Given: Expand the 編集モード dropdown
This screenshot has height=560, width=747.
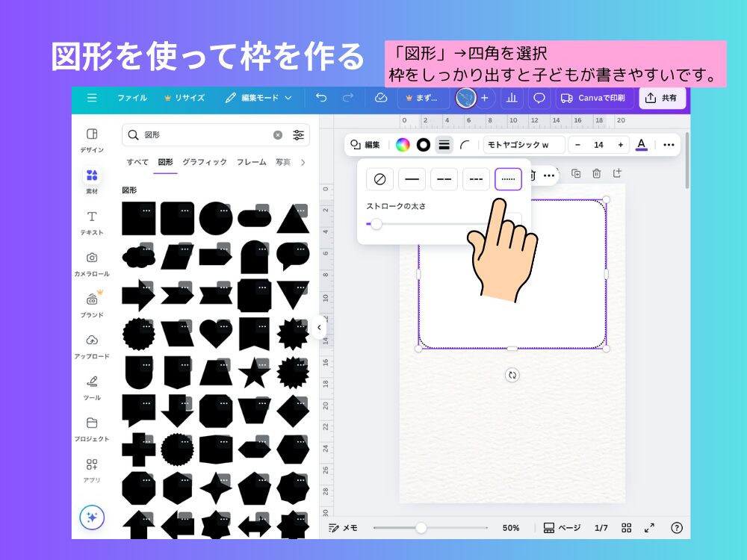Looking at the screenshot, I should click(259, 98).
